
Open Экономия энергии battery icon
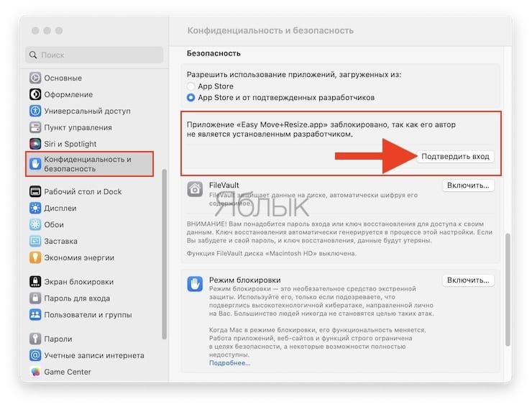click(x=35, y=257)
